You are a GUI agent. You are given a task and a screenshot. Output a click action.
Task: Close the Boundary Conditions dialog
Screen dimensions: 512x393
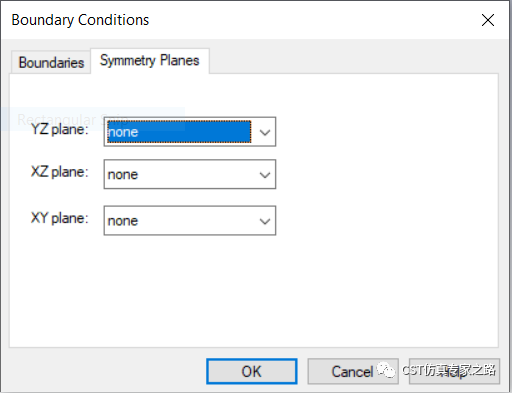tap(488, 20)
